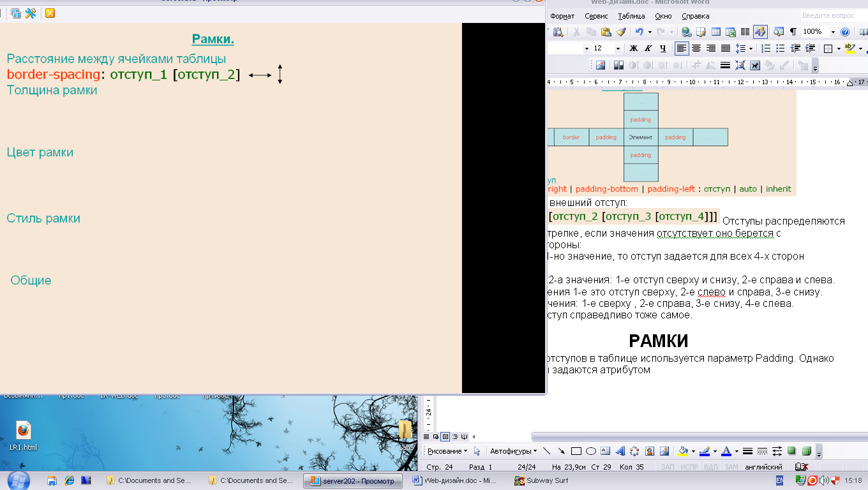Image resolution: width=868 pixels, height=490 pixels.
Task: Insert table icon in Word toolbar
Action: pos(716,32)
